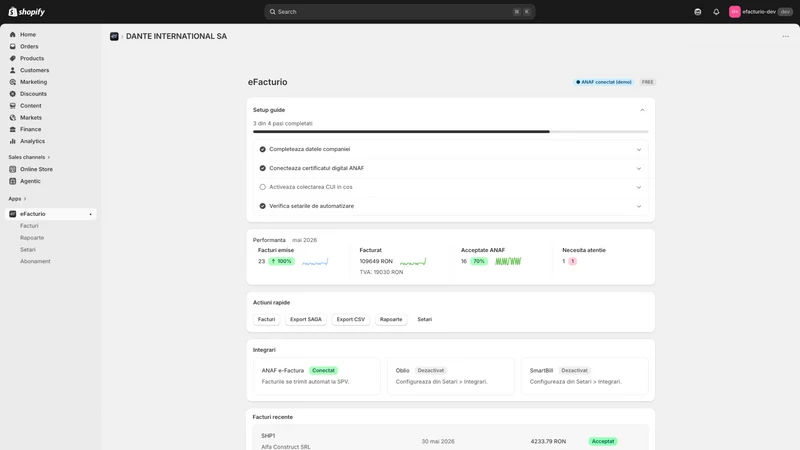Open the Online Store icon
This screenshot has width=800, height=450.
coord(13,169)
